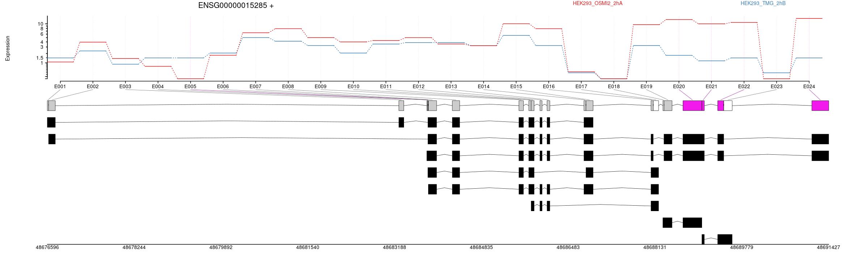
Task: Click exon label E010
Action: tap(353, 86)
